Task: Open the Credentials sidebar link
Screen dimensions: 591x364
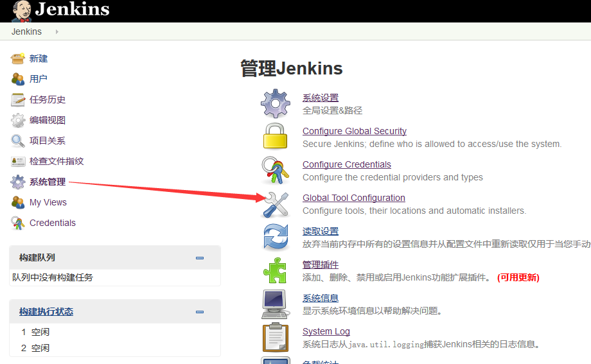Action: click(53, 223)
